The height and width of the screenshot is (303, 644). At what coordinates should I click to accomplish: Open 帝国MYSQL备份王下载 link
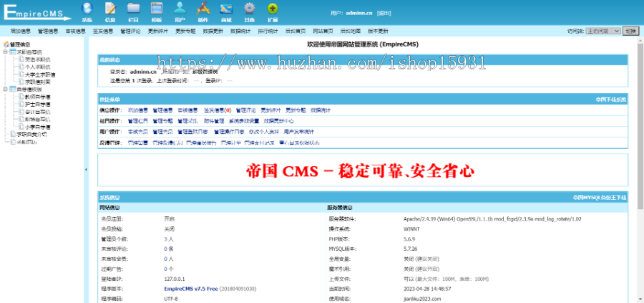click(x=600, y=198)
